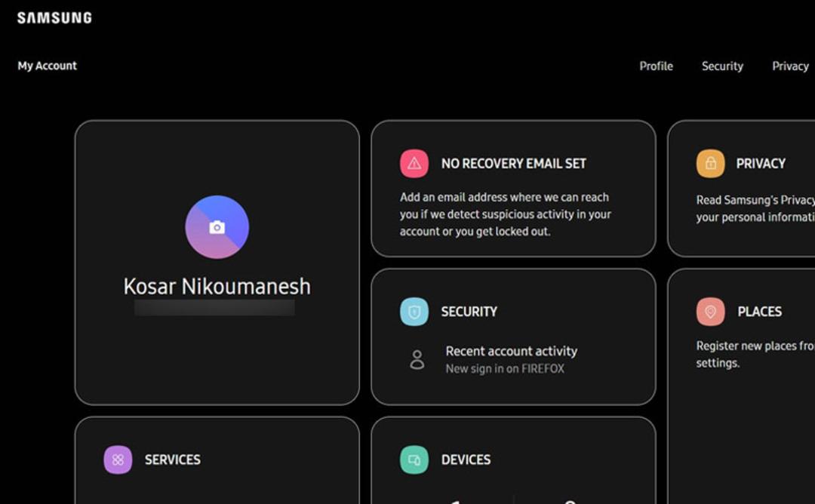The width and height of the screenshot is (815, 504).
Task: Go to the Privacy tab
Action: click(x=790, y=66)
